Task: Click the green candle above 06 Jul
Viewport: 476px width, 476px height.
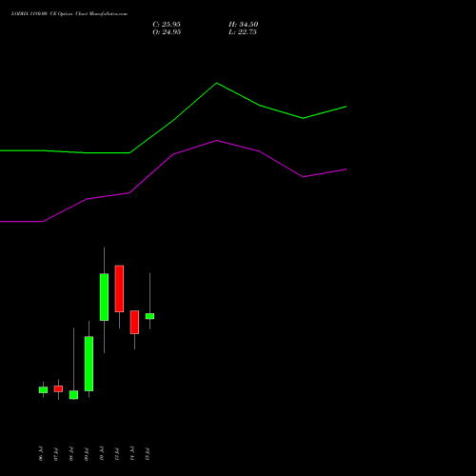Action: [43, 389]
